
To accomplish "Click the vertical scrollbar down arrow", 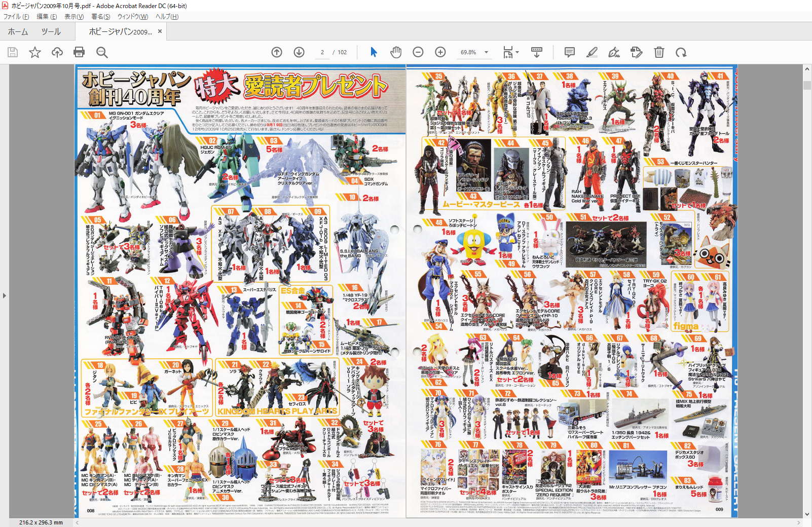I will pyautogui.click(x=807, y=514).
